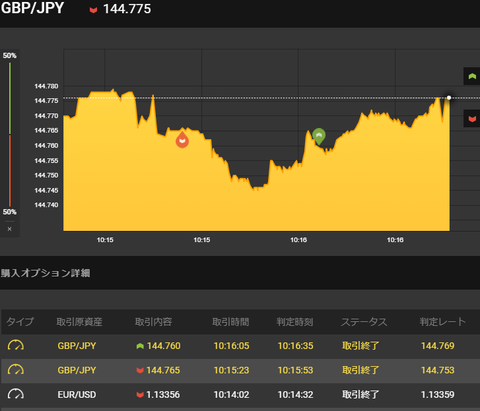Click gauge icon in the second GBP/JPY row
480x411 pixels.
pyautogui.click(x=16, y=370)
